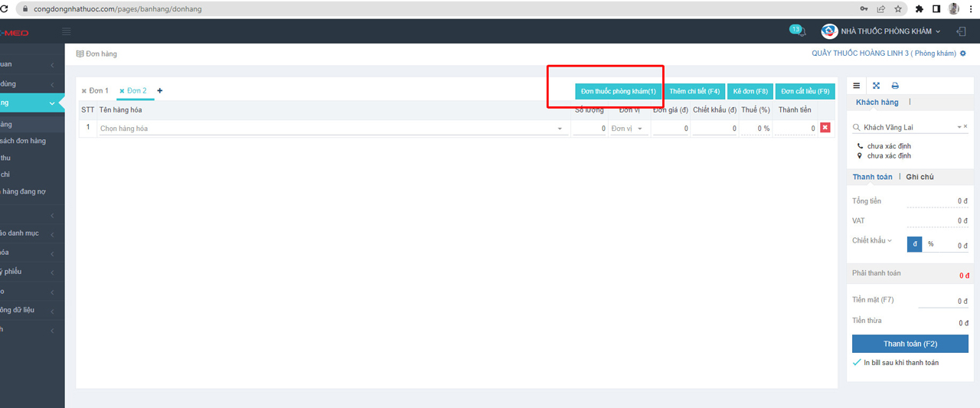
Task: Open settings gear beside Quầy Thuốc Hoàng Linh 3
Action: [963, 54]
